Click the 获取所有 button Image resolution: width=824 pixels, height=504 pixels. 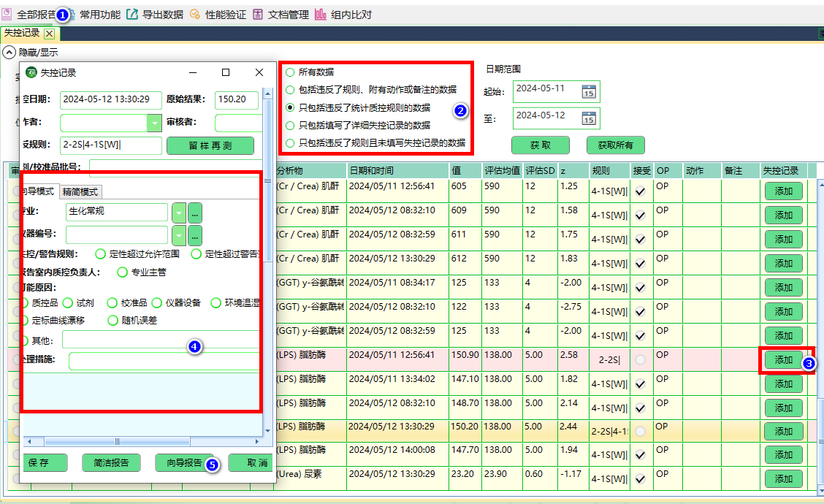tap(616, 145)
